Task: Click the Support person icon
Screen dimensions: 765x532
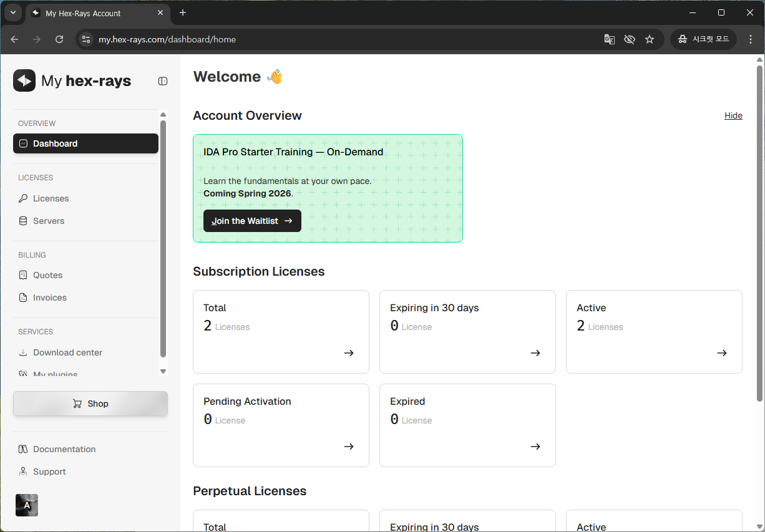Action: [23, 472]
